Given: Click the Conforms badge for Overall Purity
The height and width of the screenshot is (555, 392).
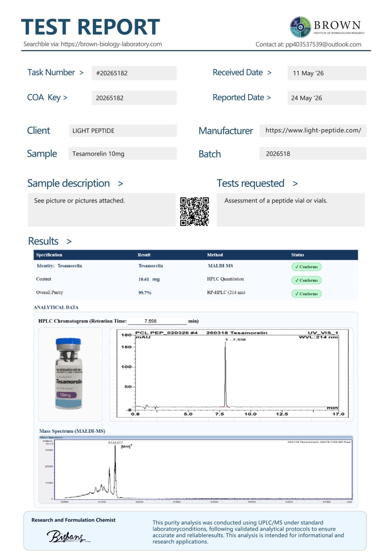Looking at the screenshot, I should click(306, 294).
